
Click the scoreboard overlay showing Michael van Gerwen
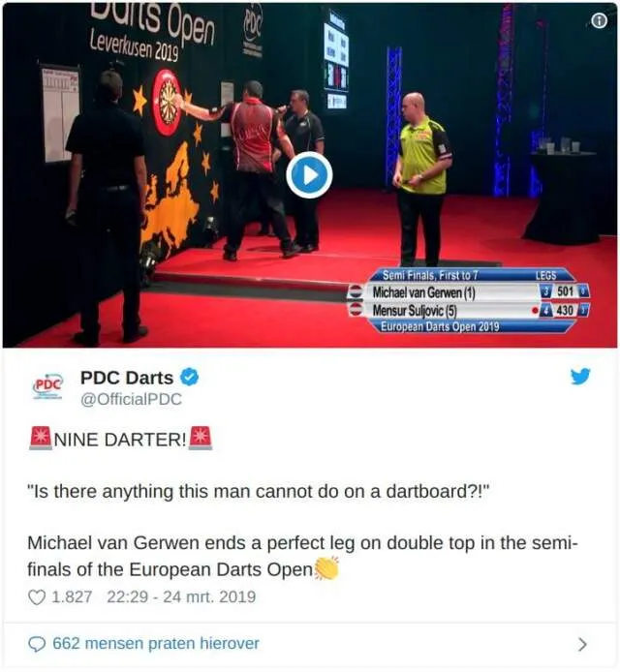point(469,301)
